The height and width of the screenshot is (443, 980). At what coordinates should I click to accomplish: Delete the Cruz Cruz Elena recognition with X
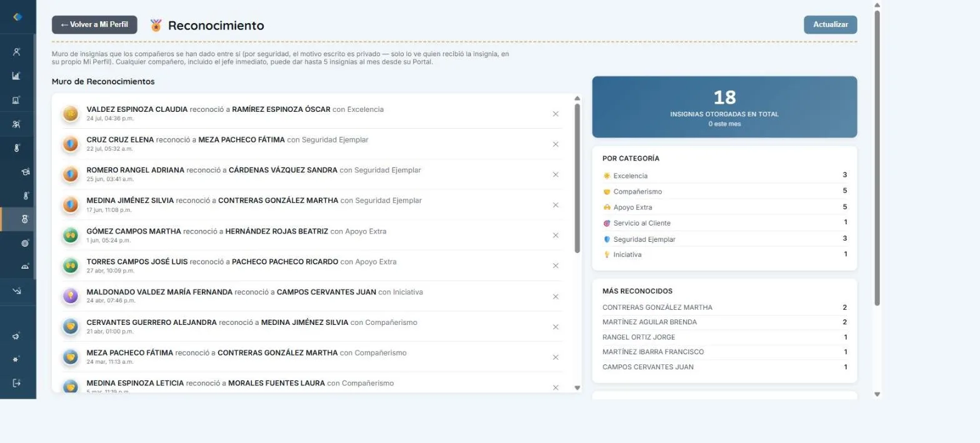(556, 144)
